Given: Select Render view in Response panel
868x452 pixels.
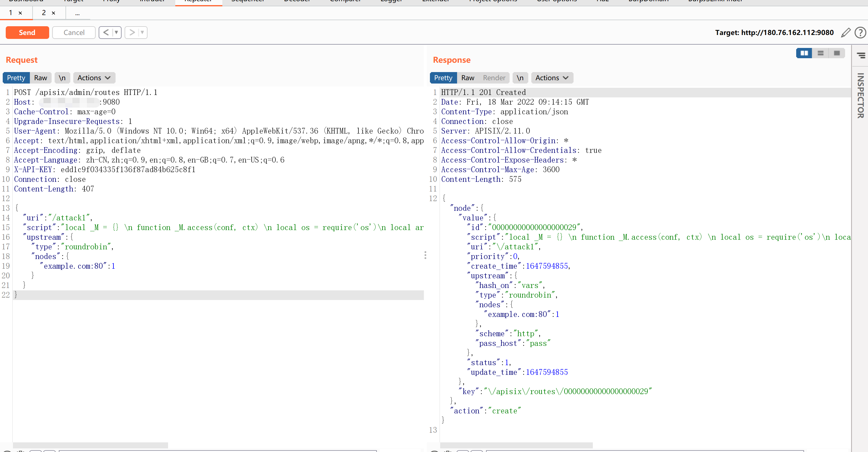Looking at the screenshot, I should [494, 78].
